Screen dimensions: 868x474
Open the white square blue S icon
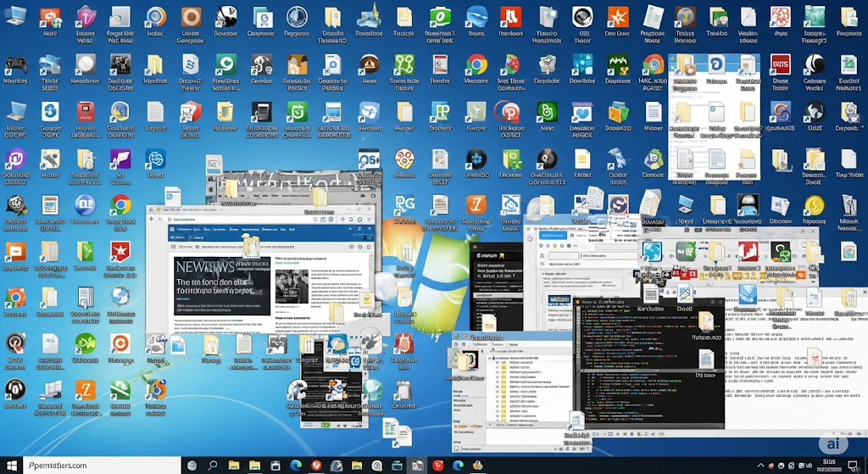tap(50, 113)
